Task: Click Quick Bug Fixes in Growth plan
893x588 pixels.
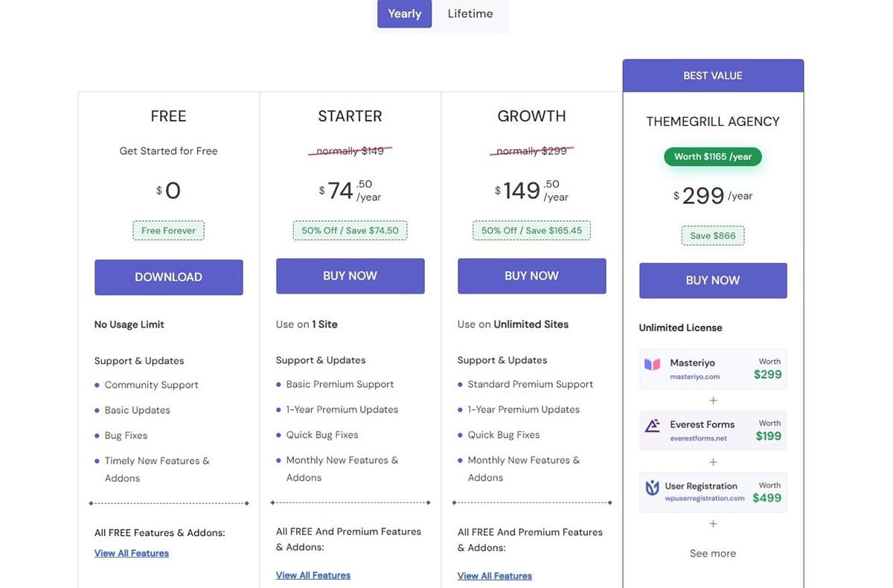Action: pyautogui.click(x=504, y=435)
